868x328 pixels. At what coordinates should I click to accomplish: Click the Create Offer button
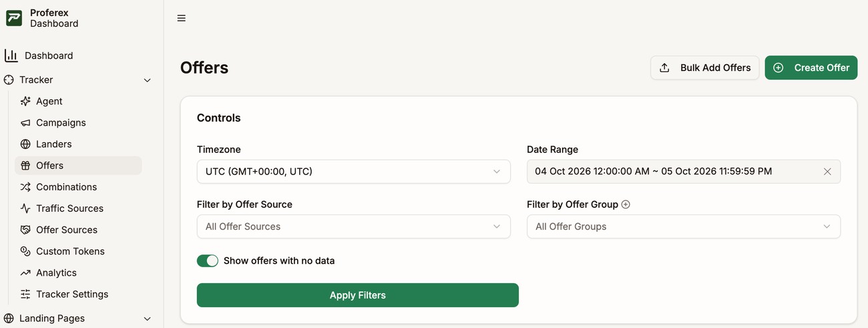811,67
